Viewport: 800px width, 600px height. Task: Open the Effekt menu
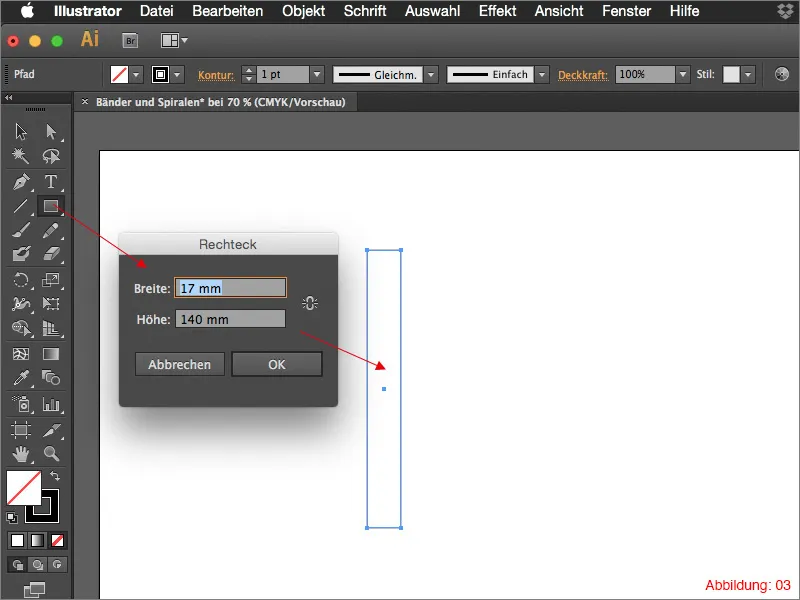(x=497, y=11)
